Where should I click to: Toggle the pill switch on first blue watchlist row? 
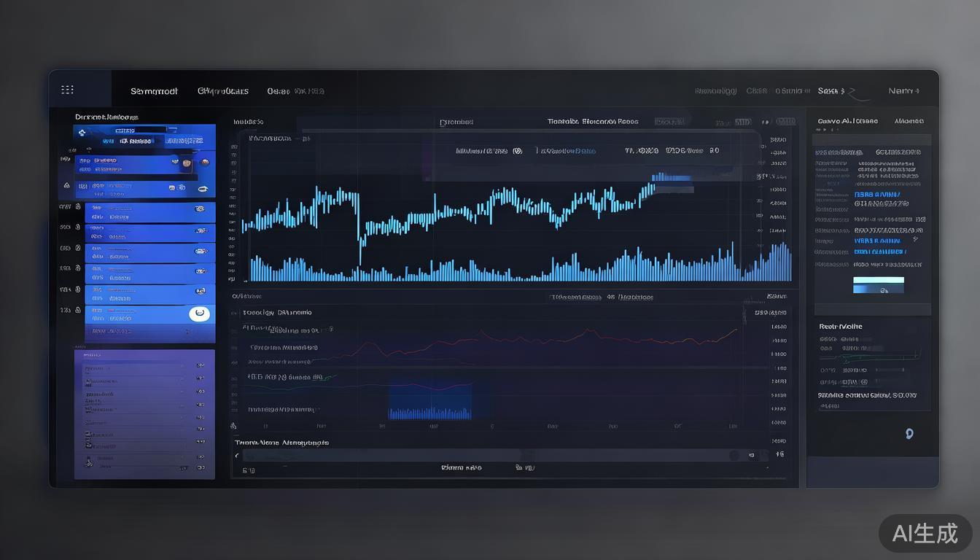199,209
